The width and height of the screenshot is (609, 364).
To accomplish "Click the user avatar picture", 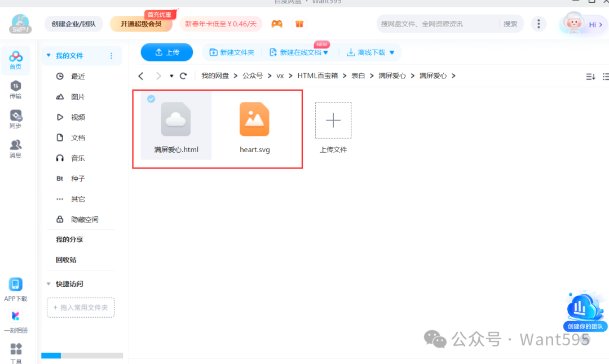I will (x=573, y=23).
